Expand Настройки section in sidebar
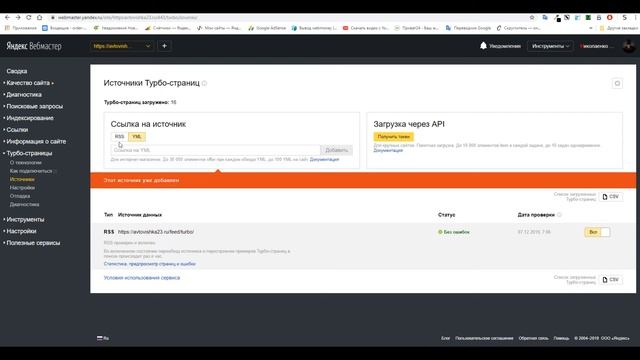The height and width of the screenshot is (360, 640). coord(21,231)
